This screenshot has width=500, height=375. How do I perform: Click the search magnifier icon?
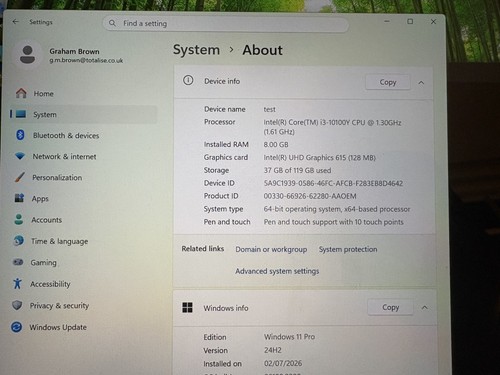tap(112, 23)
